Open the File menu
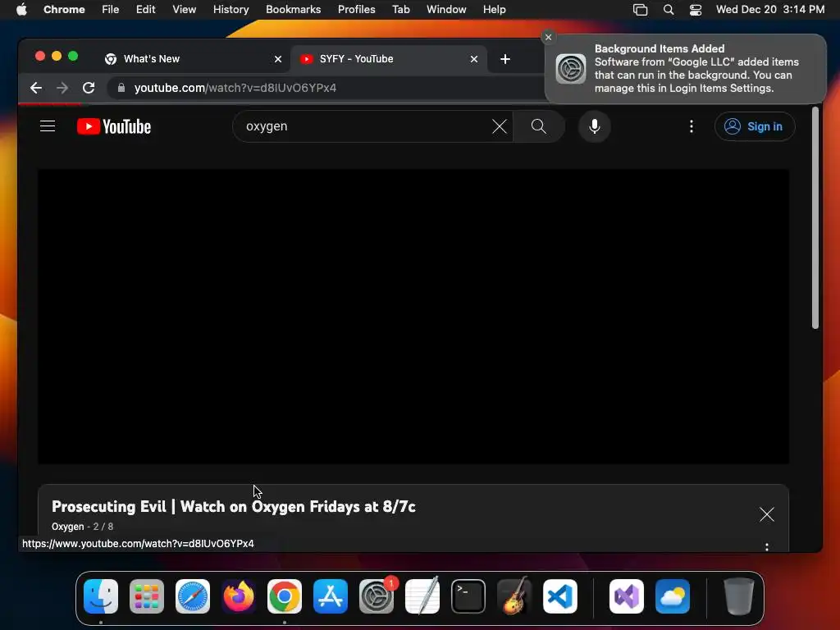This screenshot has width=840, height=630. pos(111,10)
